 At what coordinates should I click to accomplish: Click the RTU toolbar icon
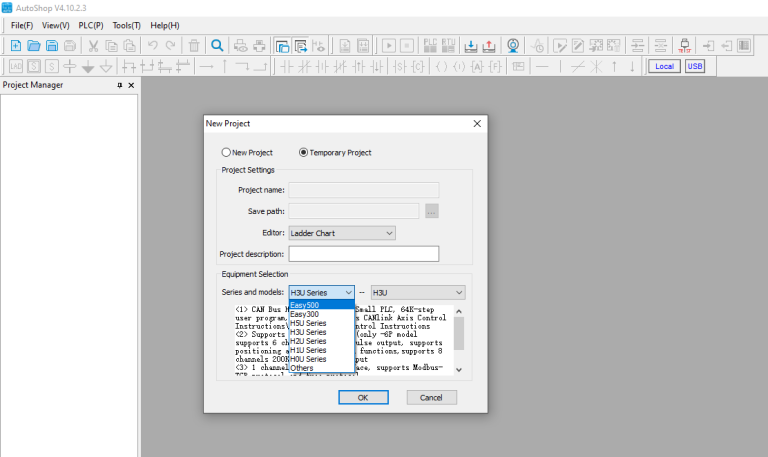448,46
